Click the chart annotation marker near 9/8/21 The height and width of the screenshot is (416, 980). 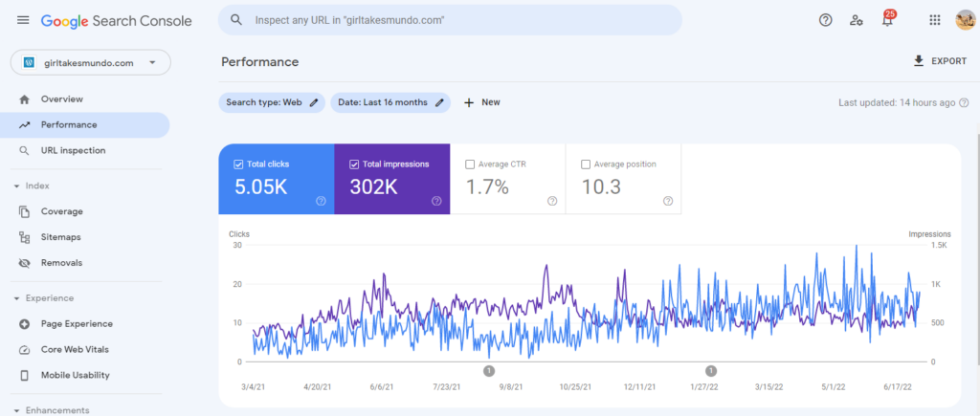[488, 371]
